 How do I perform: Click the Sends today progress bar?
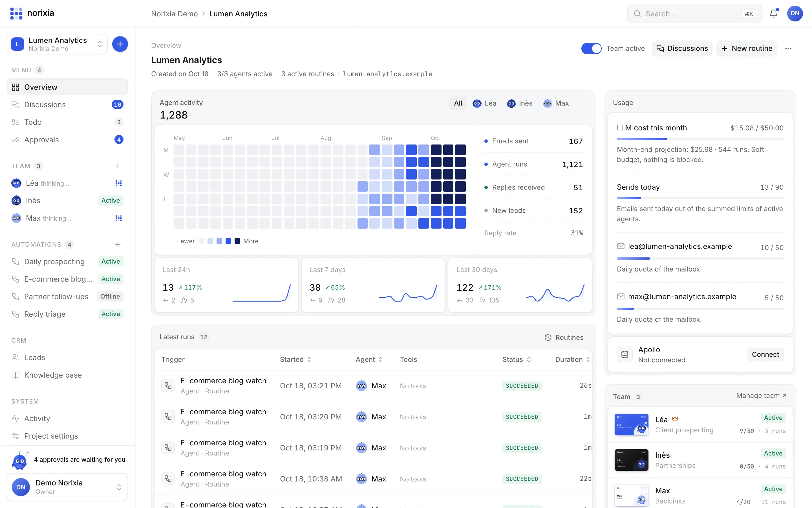pos(700,198)
